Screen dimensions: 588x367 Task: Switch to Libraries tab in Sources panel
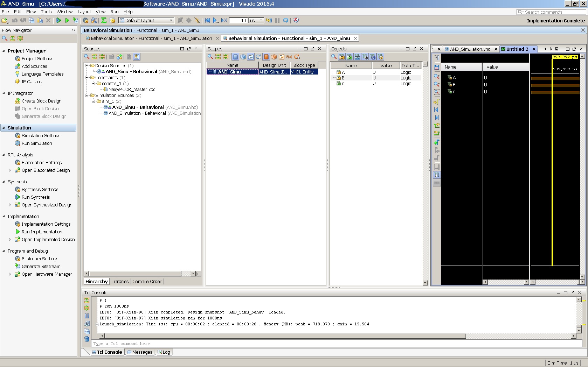tap(120, 281)
